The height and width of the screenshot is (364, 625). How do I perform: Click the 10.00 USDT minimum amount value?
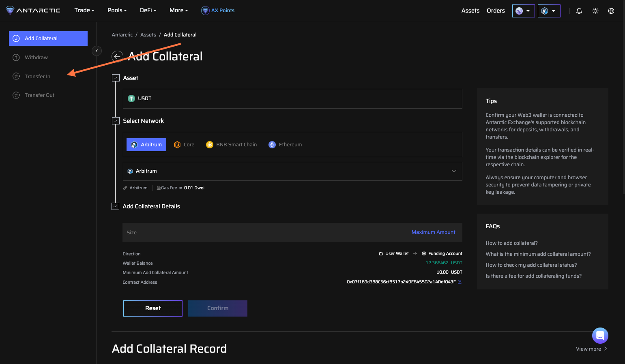tap(449, 272)
